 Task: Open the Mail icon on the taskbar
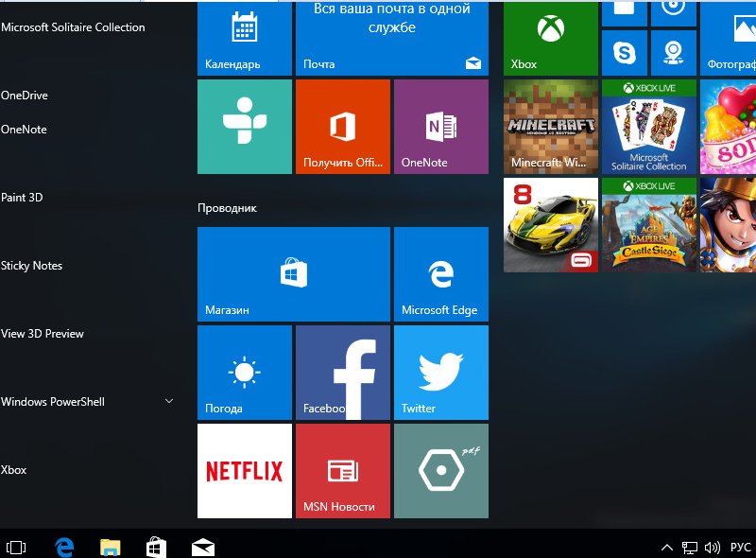coord(203,548)
